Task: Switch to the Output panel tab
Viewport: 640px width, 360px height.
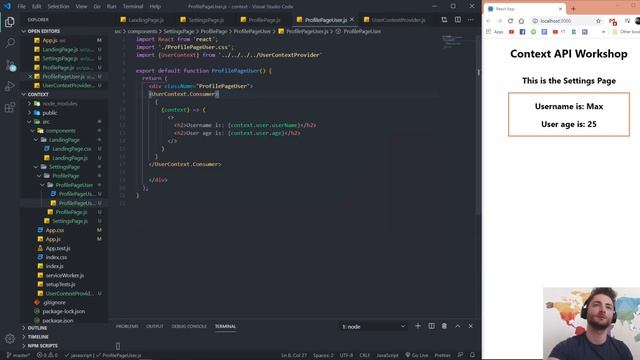Action: pos(155,326)
